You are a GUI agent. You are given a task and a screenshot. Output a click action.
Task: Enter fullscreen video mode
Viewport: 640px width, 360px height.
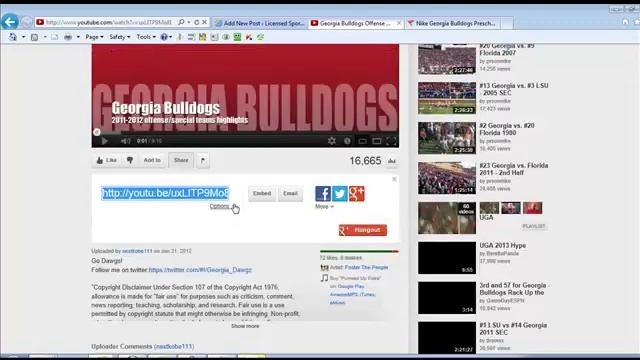[391, 141]
